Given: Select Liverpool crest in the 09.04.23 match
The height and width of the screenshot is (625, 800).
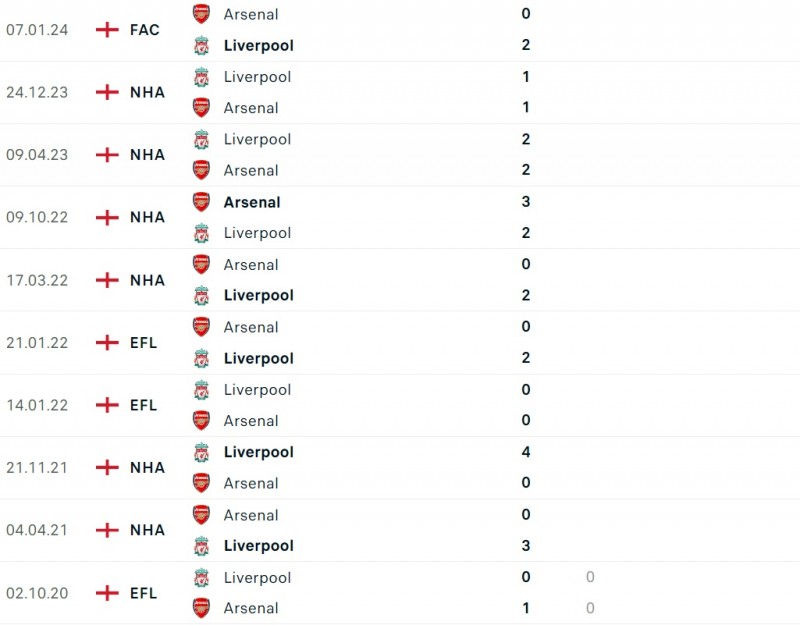Looking at the screenshot, I should pos(201,139).
